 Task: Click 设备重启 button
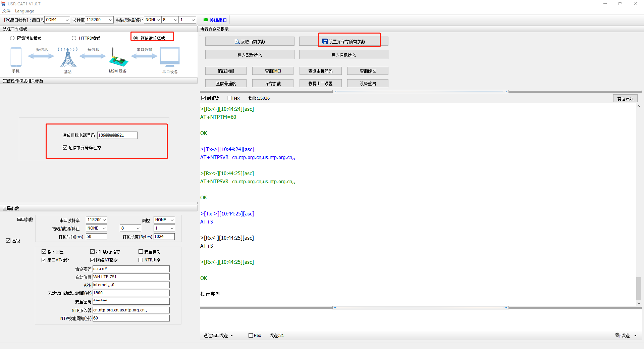click(368, 83)
